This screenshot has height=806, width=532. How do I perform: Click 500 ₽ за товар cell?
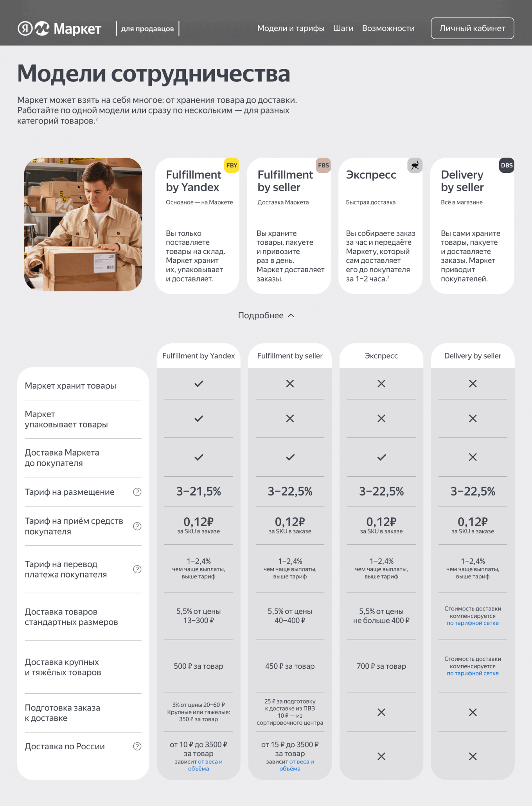(199, 666)
